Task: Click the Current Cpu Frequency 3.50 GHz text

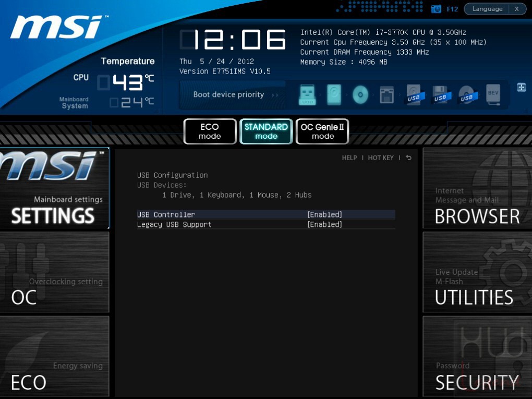Action: click(x=394, y=42)
